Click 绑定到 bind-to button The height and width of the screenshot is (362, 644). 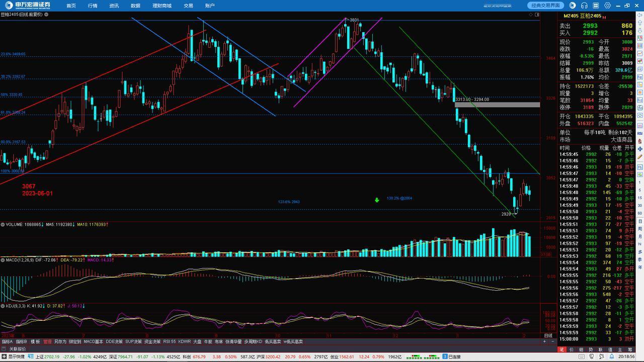coord(75,341)
